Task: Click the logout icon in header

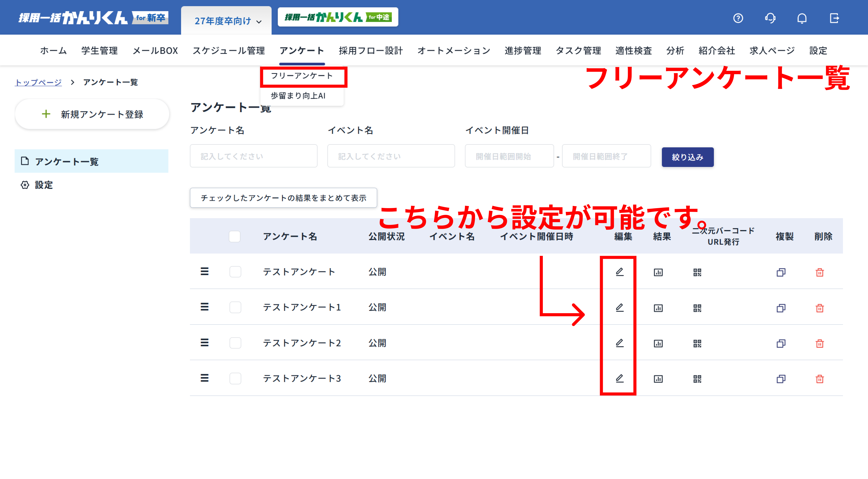Action: click(x=834, y=18)
